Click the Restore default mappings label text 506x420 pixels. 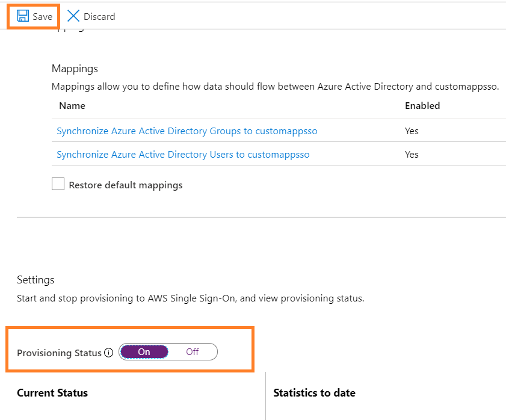[x=126, y=185]
